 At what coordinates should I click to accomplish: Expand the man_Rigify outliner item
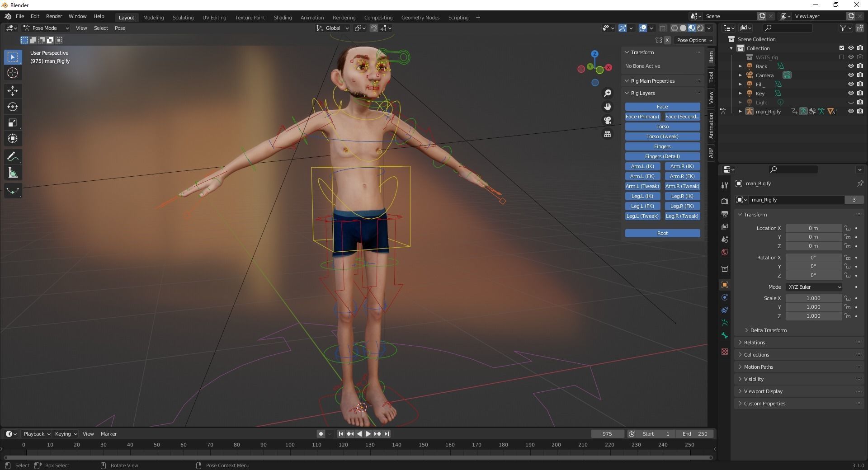[x=740, y=111]
